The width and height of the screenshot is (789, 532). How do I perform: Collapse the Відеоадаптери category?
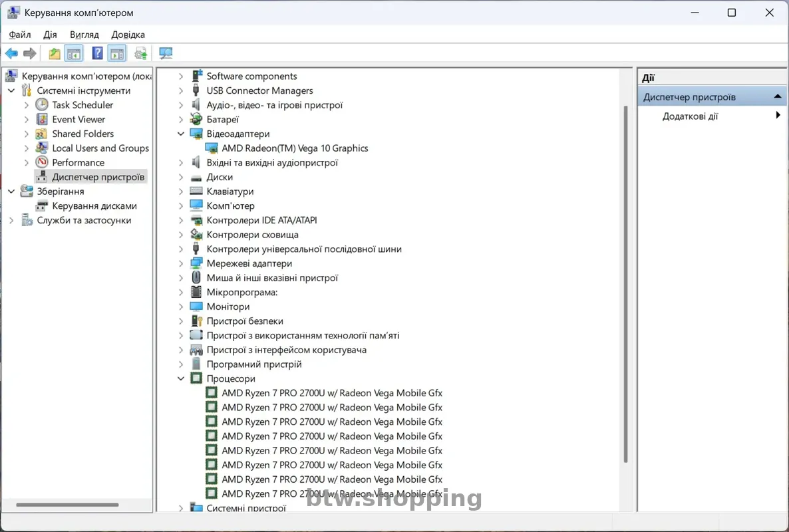click(181, 134)
